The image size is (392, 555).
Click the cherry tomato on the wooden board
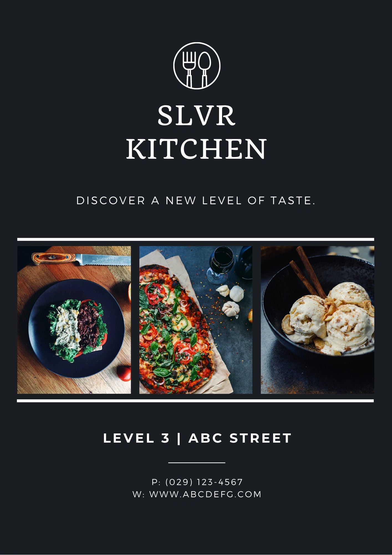(x=124, y=374)
